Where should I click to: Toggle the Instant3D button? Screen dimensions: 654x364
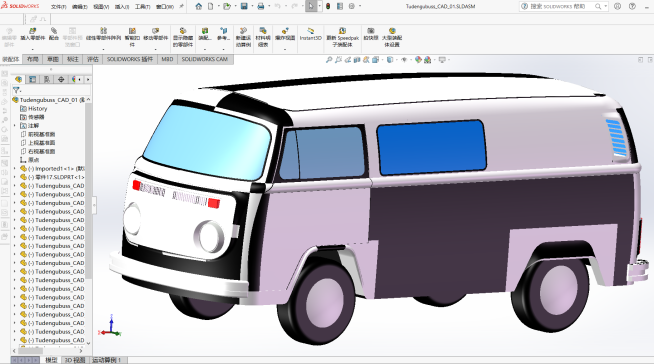[x=311, y=34]
